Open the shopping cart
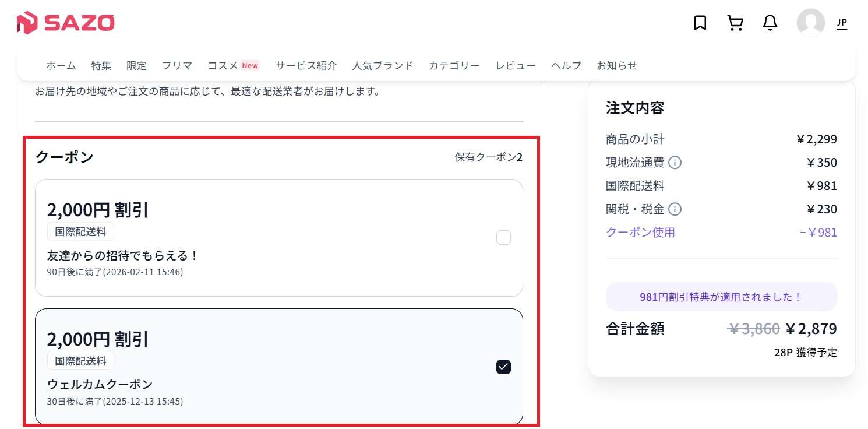This screenshot has height=429, width=868. 735,23
